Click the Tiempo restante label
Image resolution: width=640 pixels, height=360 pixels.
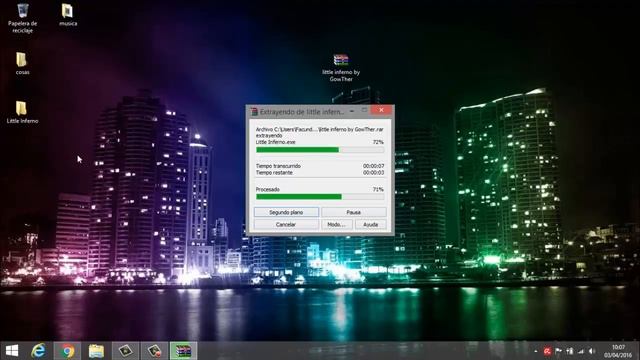pos(274,173)
